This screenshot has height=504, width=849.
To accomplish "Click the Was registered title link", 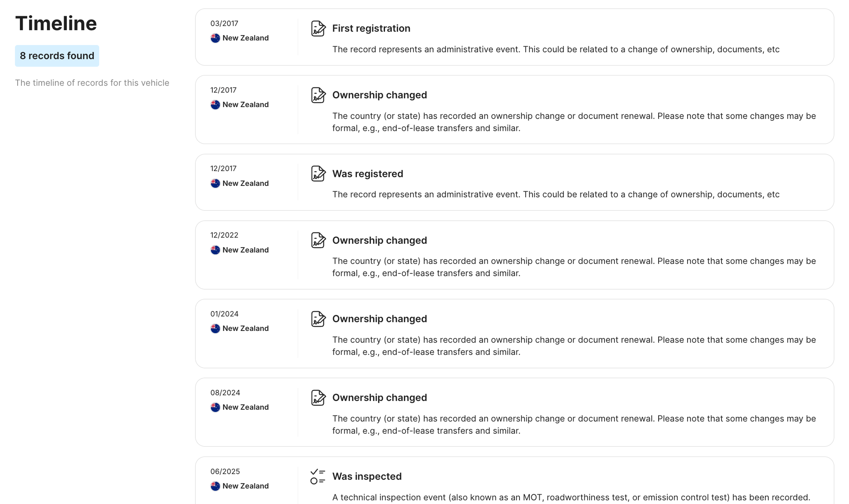I will (367, 174).
